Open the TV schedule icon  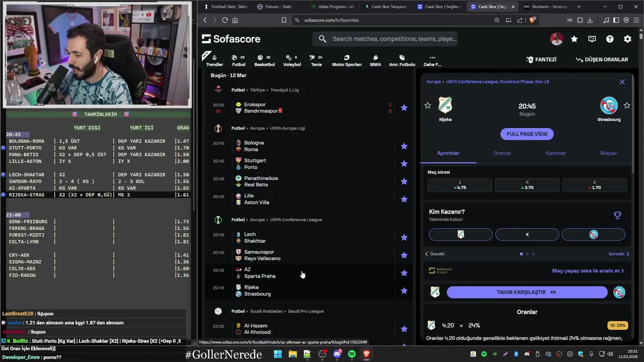592,39
